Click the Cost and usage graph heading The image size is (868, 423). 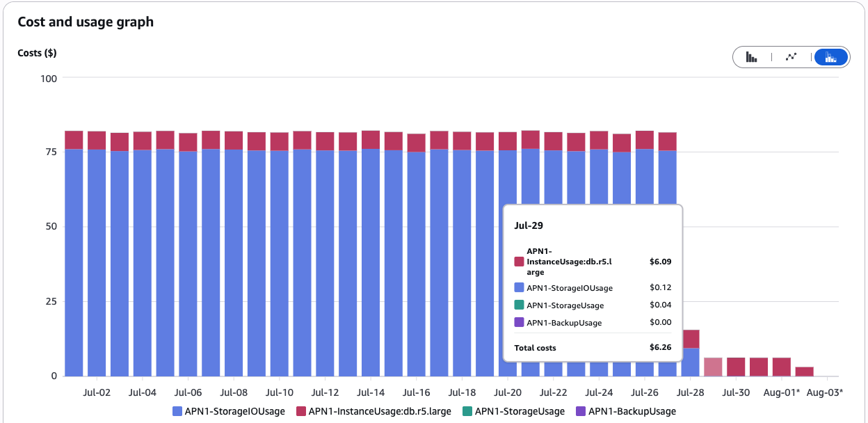click(x=86, y=22)
